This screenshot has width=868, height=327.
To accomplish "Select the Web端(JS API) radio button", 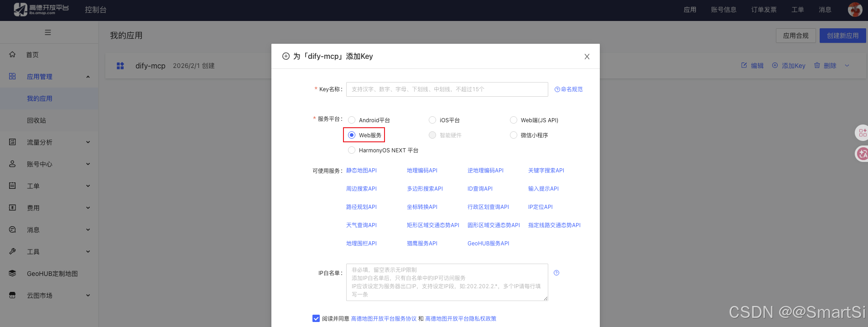I will coord(514,120).
